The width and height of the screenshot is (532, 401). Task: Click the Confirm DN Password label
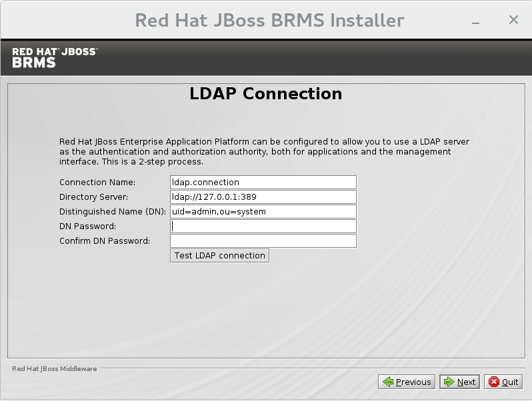[x=105, y=240]
